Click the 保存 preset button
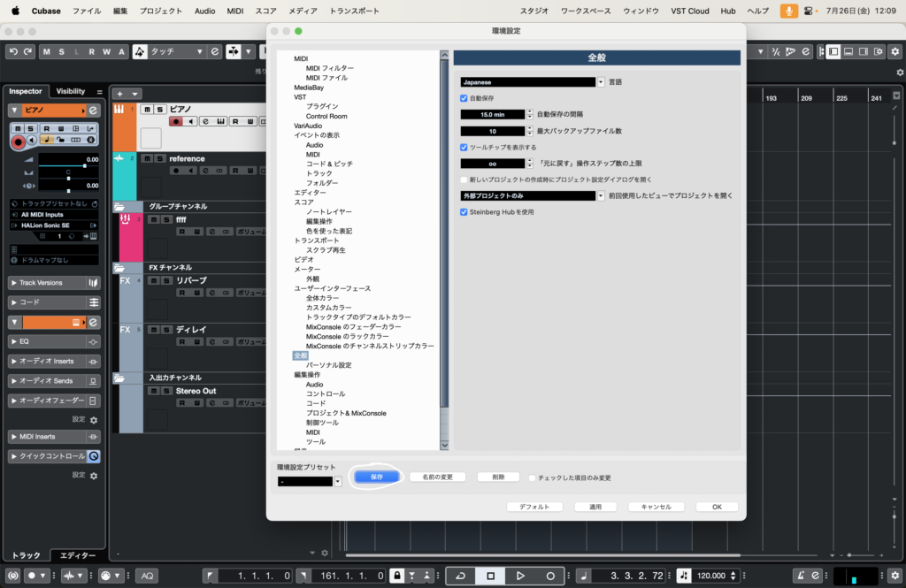Viewport: 906px width, 588px height. pos(376,477)
